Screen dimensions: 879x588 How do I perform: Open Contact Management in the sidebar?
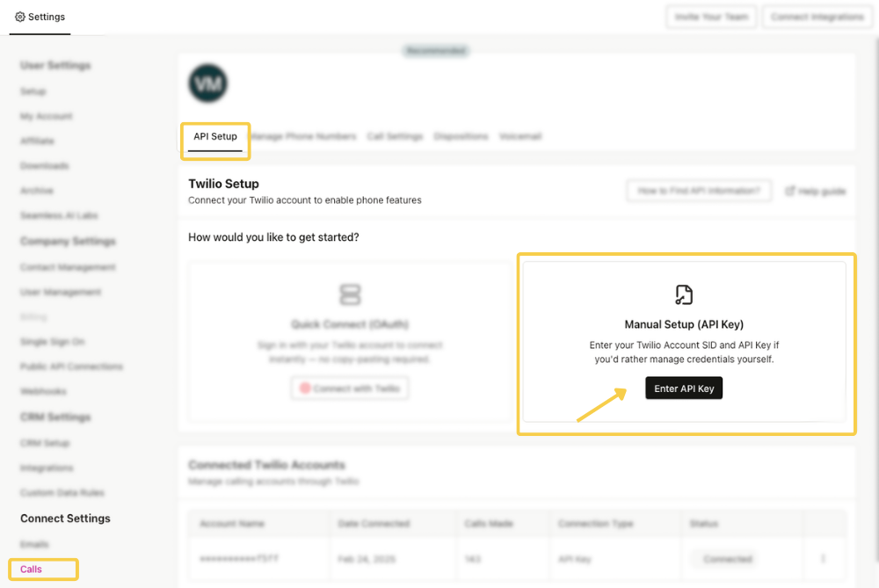tap(68, 267)
